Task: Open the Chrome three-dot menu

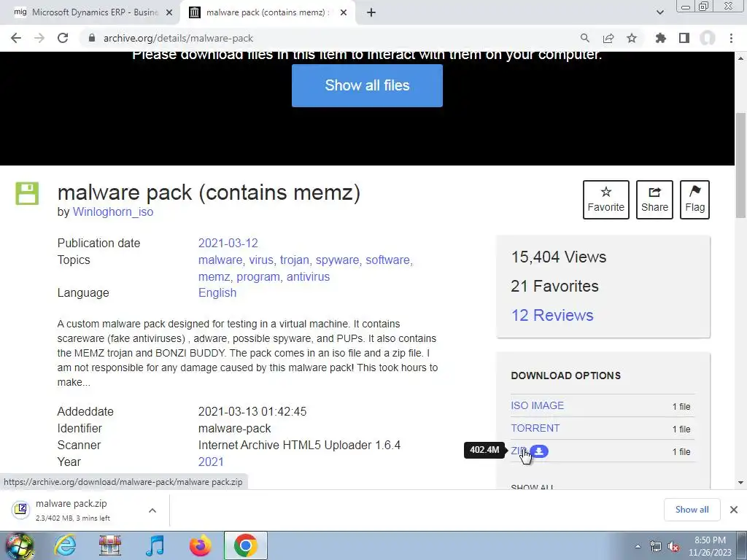Action: (731, 38)
